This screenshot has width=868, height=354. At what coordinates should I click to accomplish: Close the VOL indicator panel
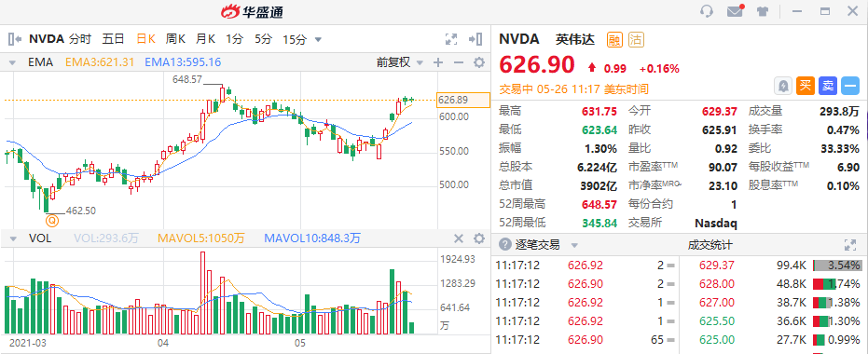[459, 238]
